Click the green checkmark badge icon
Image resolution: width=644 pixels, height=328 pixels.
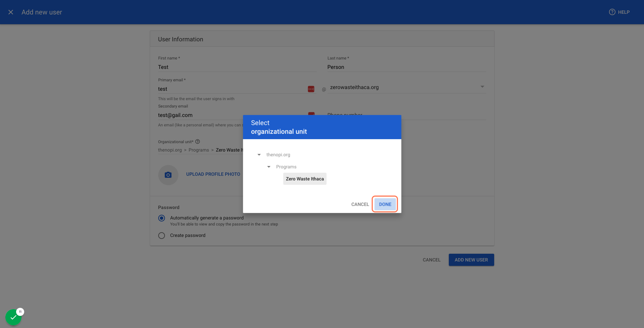click(x=13, y=317)
